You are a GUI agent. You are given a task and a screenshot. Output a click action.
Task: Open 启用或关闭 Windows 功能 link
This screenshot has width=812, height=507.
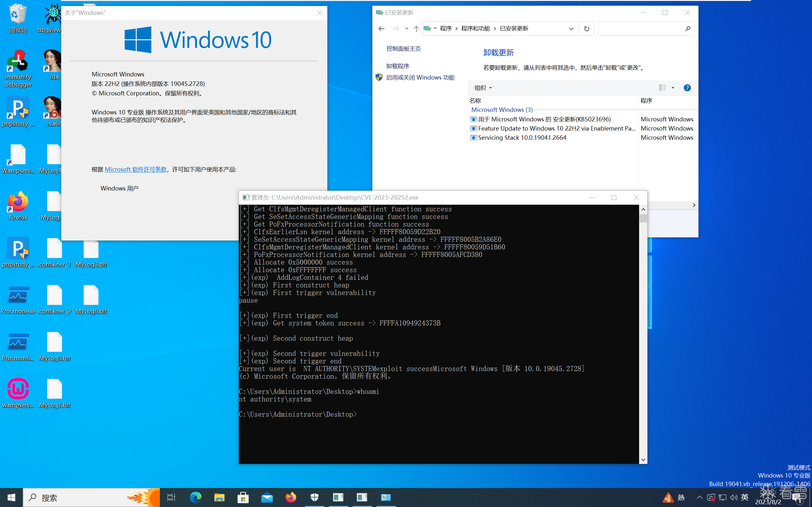click(x=420, y=77)
